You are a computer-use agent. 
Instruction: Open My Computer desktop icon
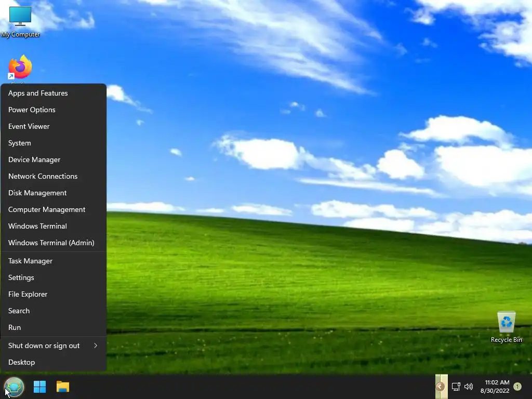20,21
